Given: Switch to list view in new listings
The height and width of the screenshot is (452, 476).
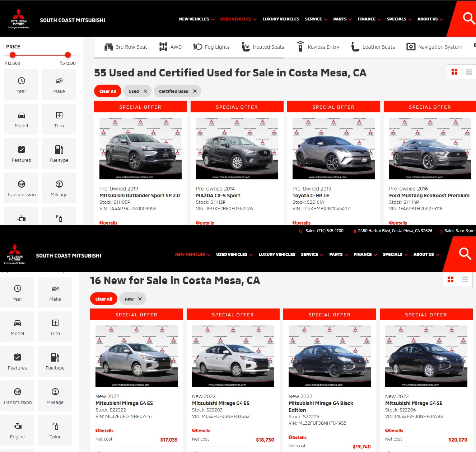Looking at the screenshot, I should 465,279.
